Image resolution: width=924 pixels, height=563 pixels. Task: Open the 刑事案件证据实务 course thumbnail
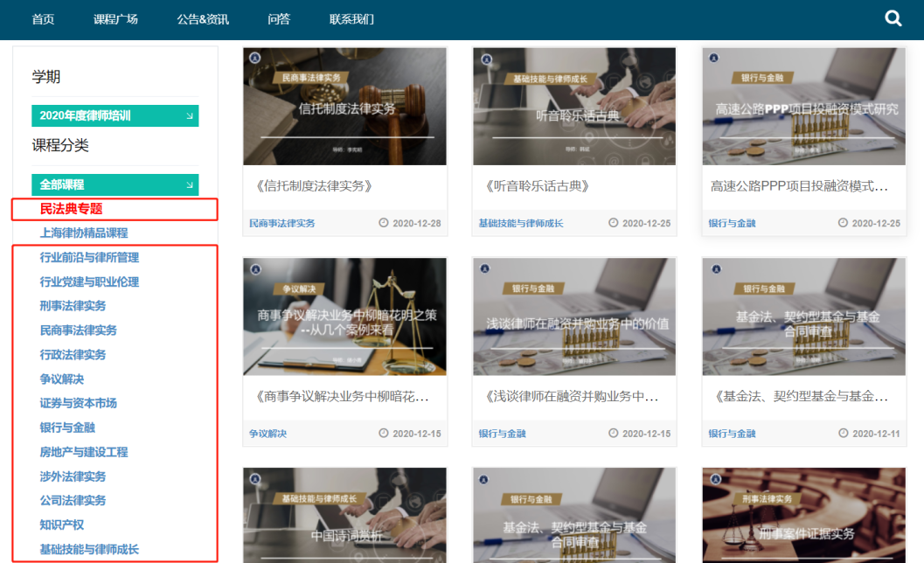pyautogui.click(x=803, y=515)
